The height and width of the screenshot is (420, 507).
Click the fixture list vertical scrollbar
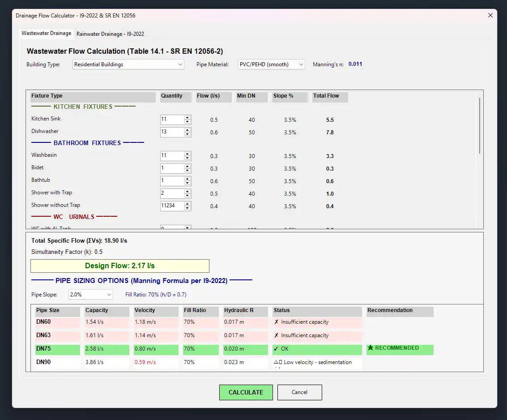(480, 125)
